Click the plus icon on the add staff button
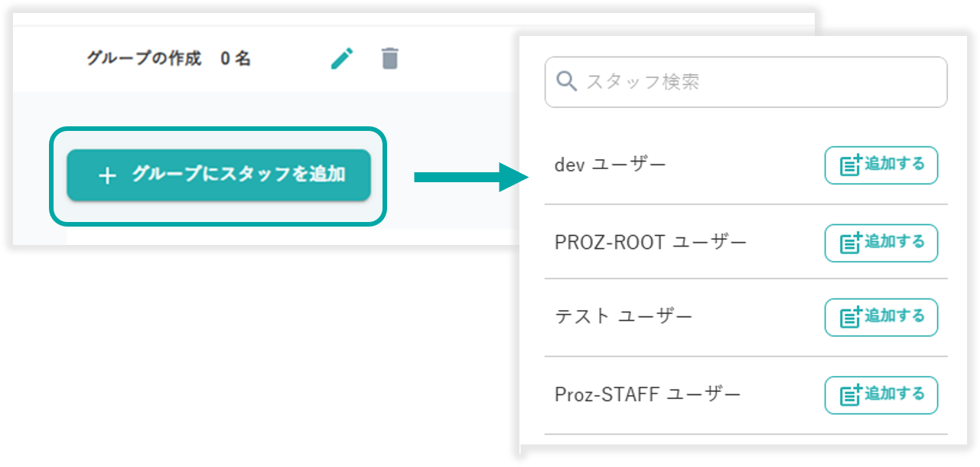This screenshot has height=467, width=980. pyautogui.click(x=108, y=176)
